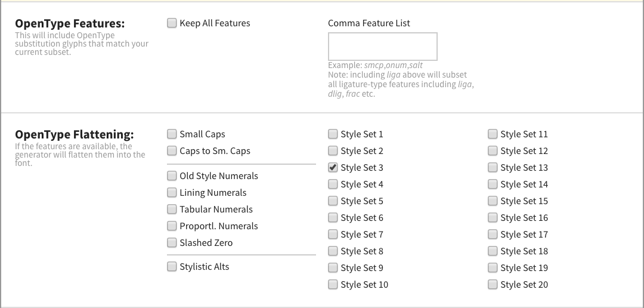Select Style Set 18

(493, 251)
